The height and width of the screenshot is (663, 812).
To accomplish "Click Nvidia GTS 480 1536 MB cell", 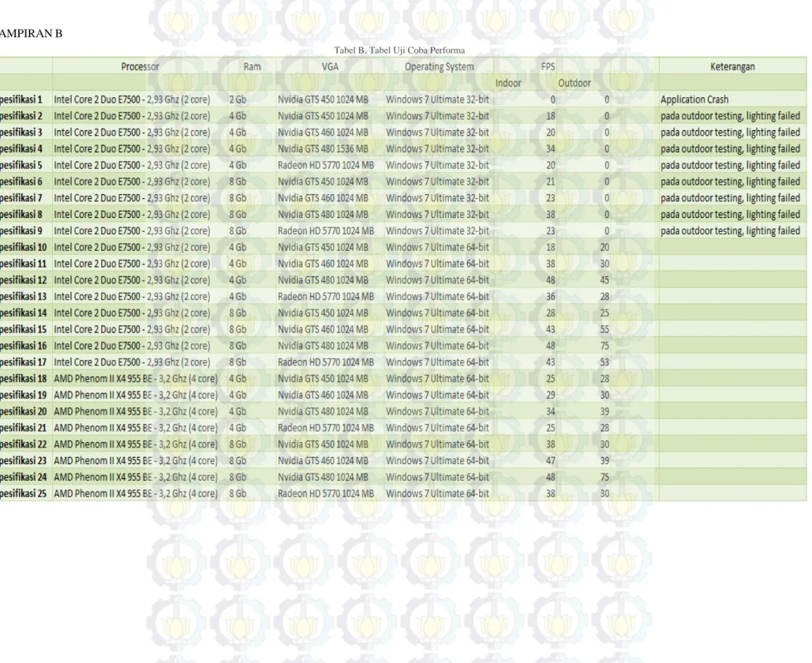I will tap(324, 148).
